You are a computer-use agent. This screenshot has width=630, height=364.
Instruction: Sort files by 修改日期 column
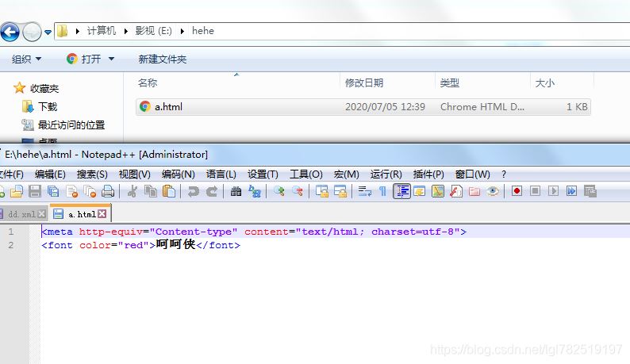[x=364, y=82]
